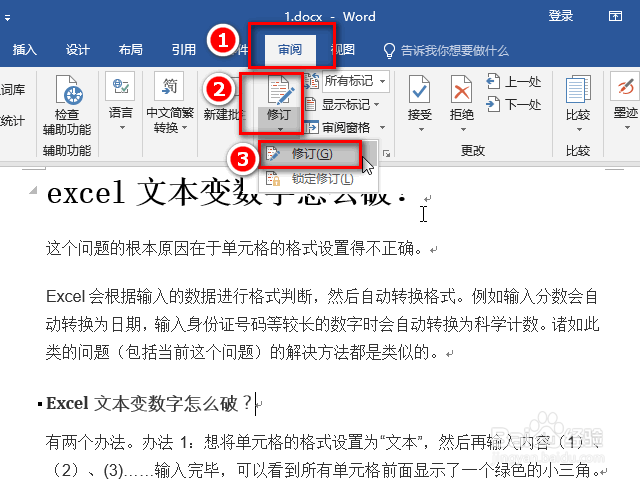Switch to the 视图 tab
The width and height of the screenshot is (640, 480).
[x=345, y=50]
